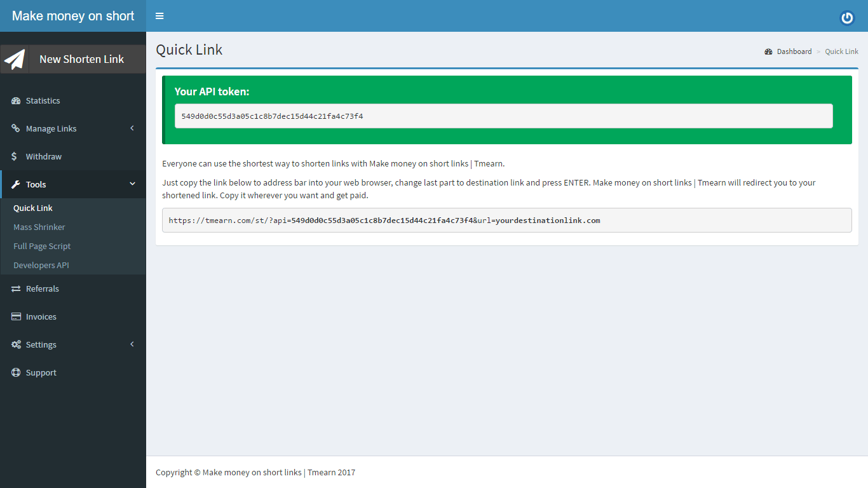868x488 pixels.
Task: Click the Manage Links chain icon
Action: click(x=15, y=128)
